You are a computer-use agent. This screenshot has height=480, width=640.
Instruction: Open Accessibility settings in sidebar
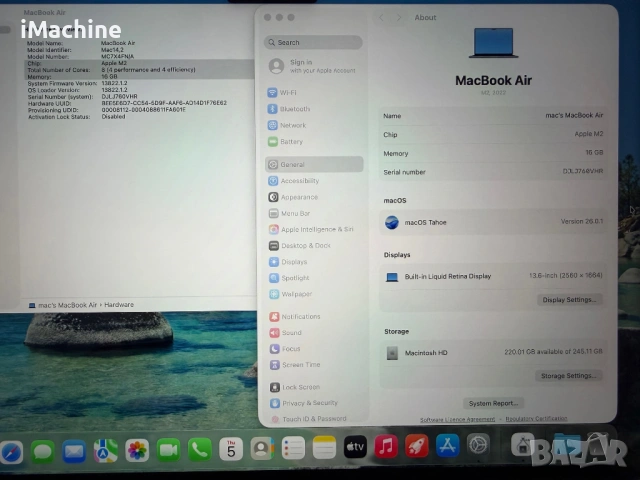(x=313, y=181)
